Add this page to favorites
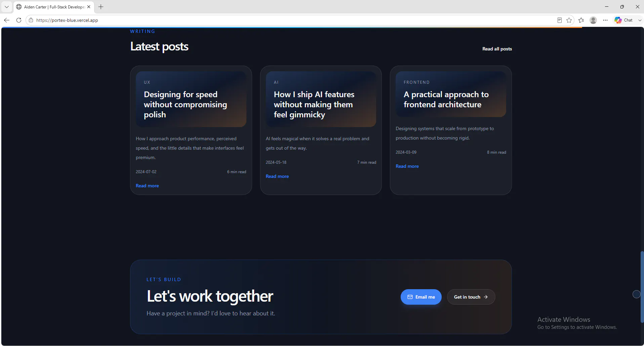Screen dimensions: 644x346 click(x=569, y=20)
